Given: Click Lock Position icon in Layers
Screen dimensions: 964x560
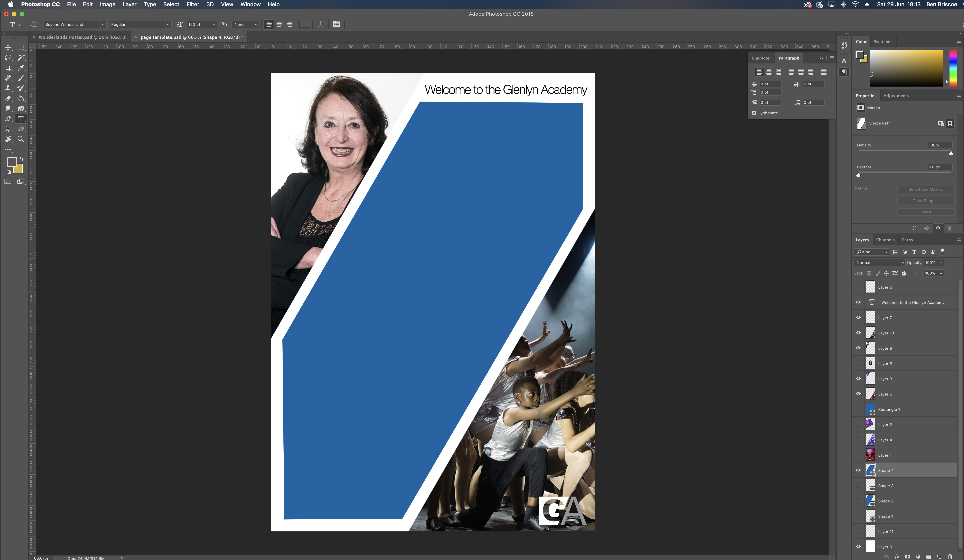Looking at the screenshot, I should 886,273.
